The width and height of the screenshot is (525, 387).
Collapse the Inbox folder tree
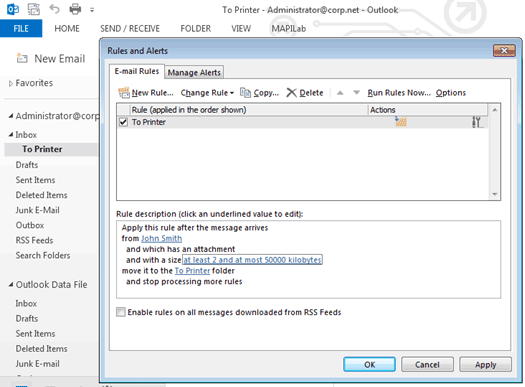(x=11, y=135)
